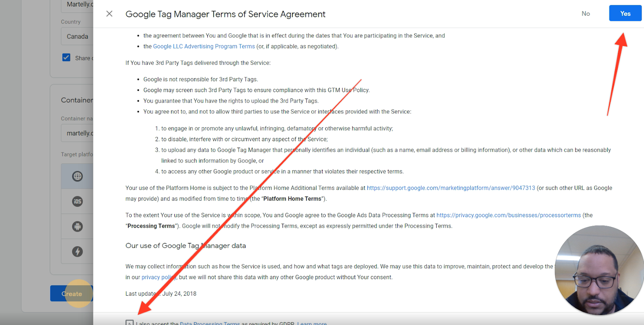Image resolution: width=644 pixels, height=325 pixels.
Task: Click 'Google is not responsible for 3rd Party Tags.'
Action: (200, 79)
